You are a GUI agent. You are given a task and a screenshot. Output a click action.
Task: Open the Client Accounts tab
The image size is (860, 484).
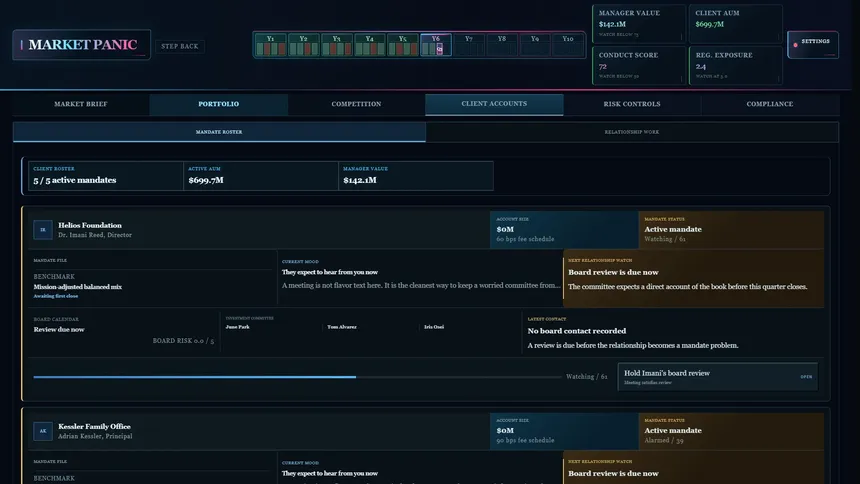point(494,104)
